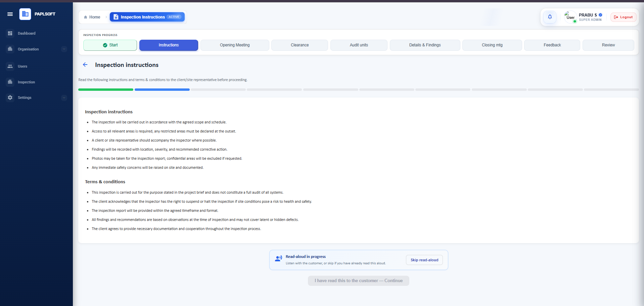Click the Organisation building icon

point(10,49)
